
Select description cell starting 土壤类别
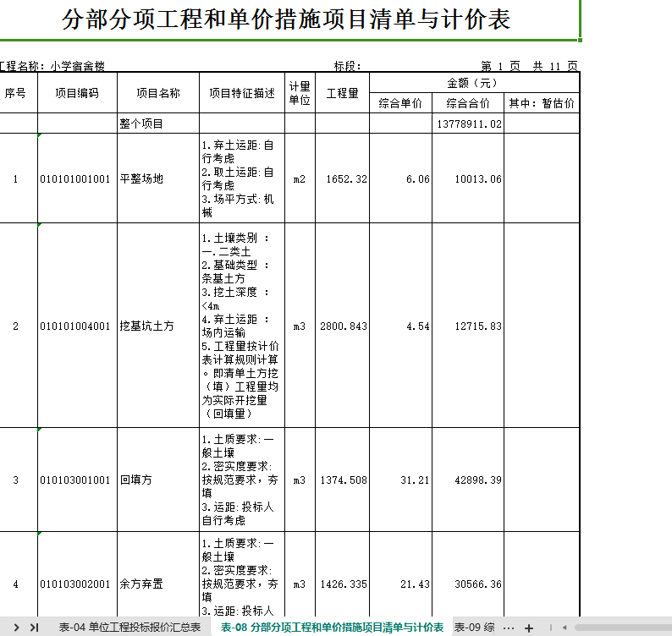242,326
